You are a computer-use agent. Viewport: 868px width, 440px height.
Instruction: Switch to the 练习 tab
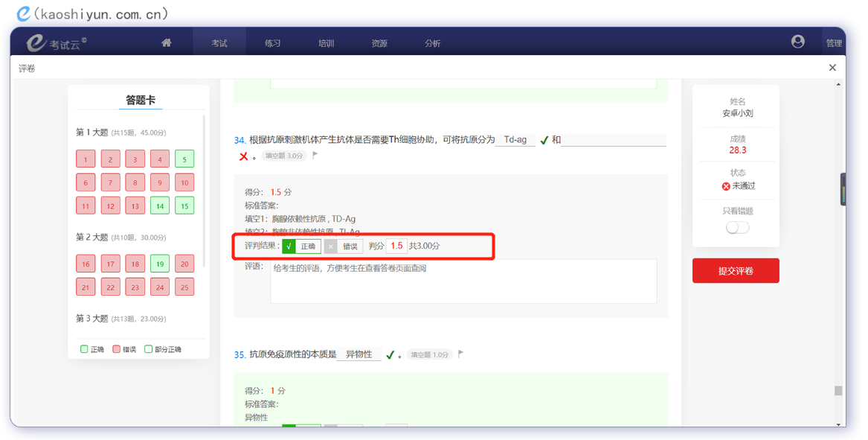[x=273, y=43]
